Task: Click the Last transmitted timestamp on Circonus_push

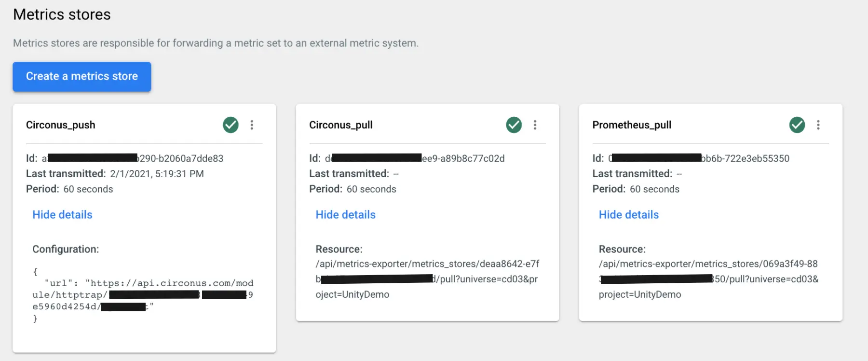Action: coord(157,174)
